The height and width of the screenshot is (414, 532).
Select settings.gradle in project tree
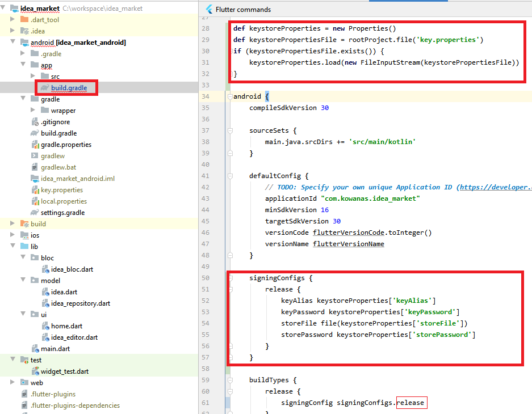[x=63, y=213]
